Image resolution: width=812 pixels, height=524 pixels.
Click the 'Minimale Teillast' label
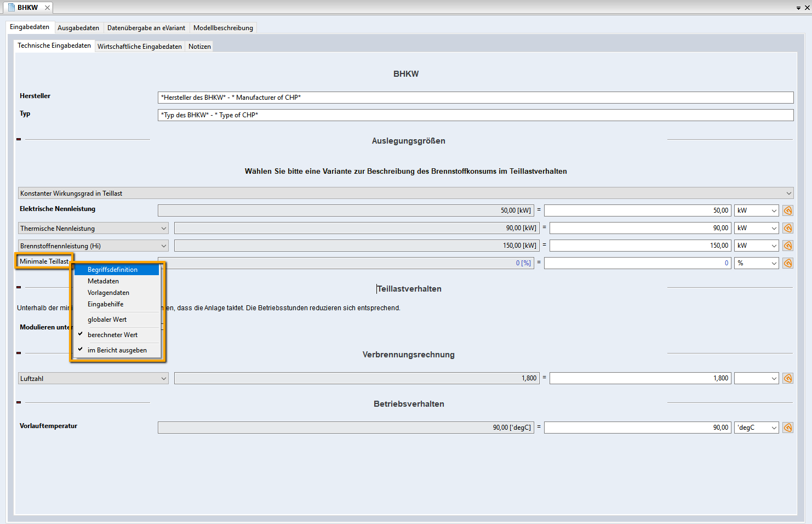coord(44,261)
